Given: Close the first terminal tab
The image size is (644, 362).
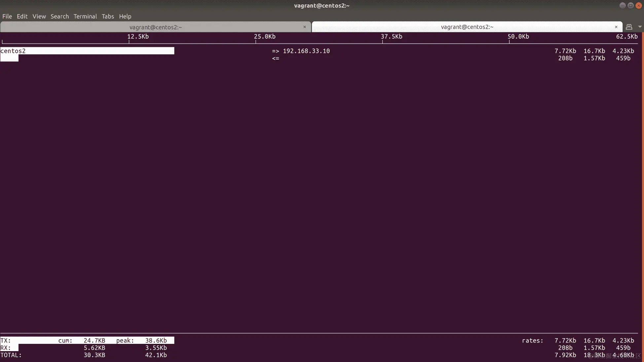Looking at the screenshot, I should (304, 27).
